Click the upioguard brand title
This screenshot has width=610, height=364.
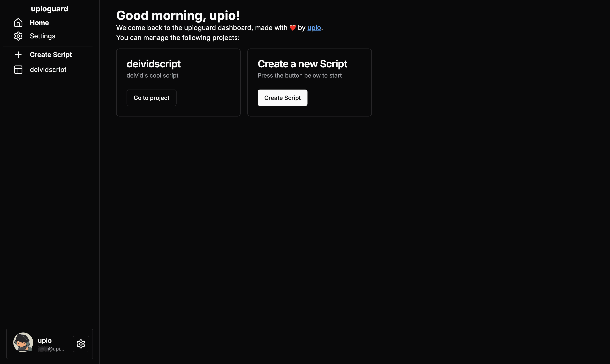pyautogui.click(x=49, y=9)
